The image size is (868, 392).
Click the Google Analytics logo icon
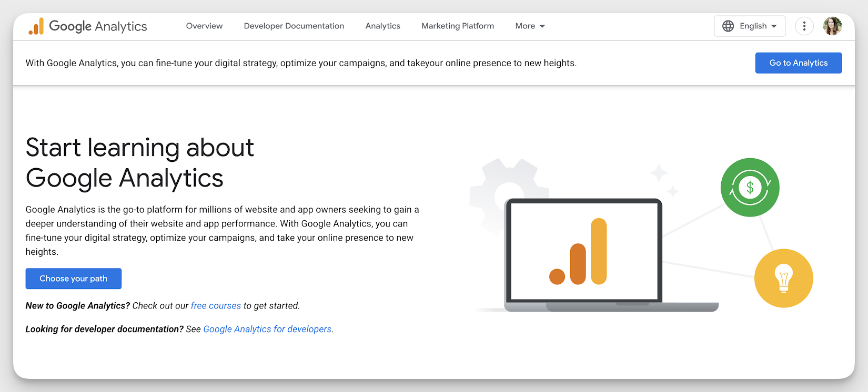point(36,26)
